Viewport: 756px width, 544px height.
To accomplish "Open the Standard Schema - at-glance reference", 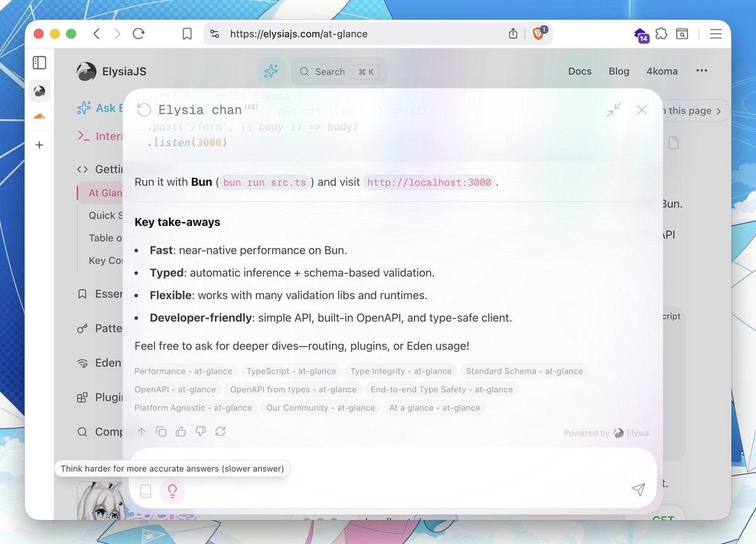I will [x=524, y=371].
